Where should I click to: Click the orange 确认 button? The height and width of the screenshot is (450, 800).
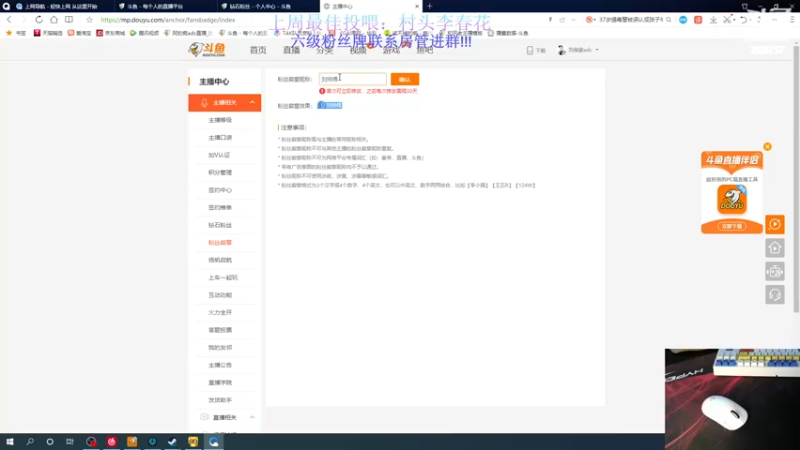pos(405,79)
